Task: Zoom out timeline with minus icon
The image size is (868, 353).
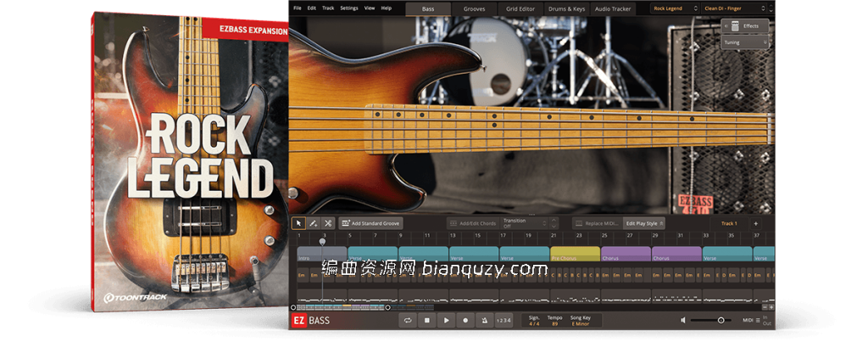Action: click(x=765, y=307)
